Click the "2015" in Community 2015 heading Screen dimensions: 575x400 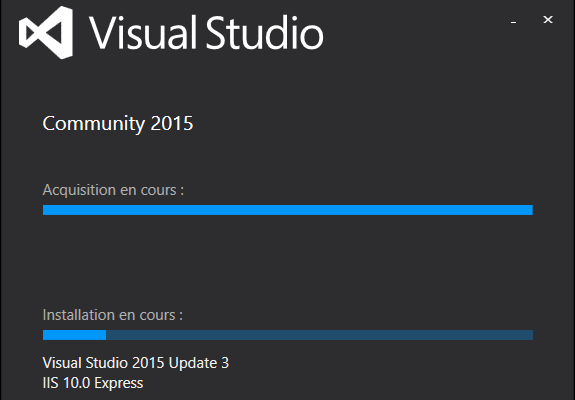tap(172, 124)
